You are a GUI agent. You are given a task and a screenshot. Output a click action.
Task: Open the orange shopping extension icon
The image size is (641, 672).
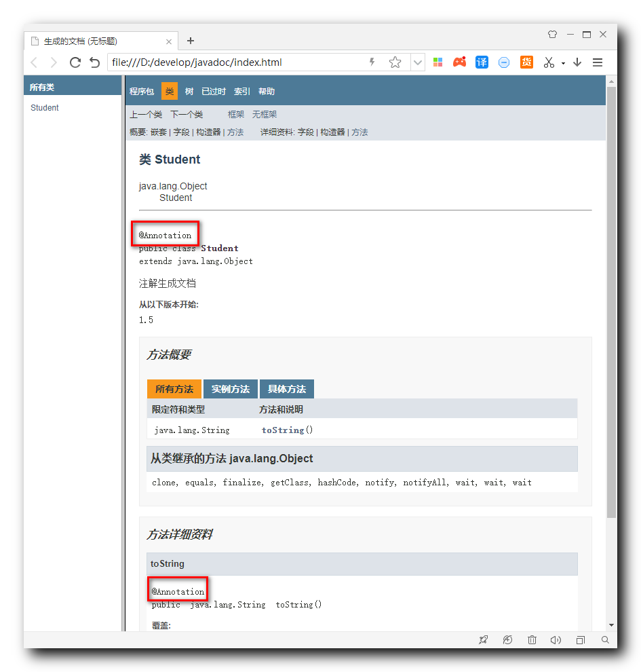click(x=526, y=62)
